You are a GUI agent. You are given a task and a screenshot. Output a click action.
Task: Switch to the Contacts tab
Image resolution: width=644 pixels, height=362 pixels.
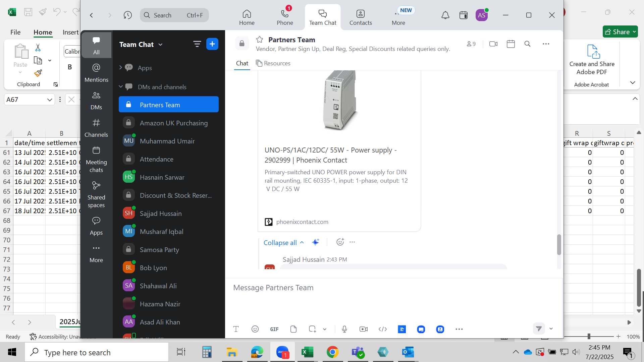pos(361,17)
